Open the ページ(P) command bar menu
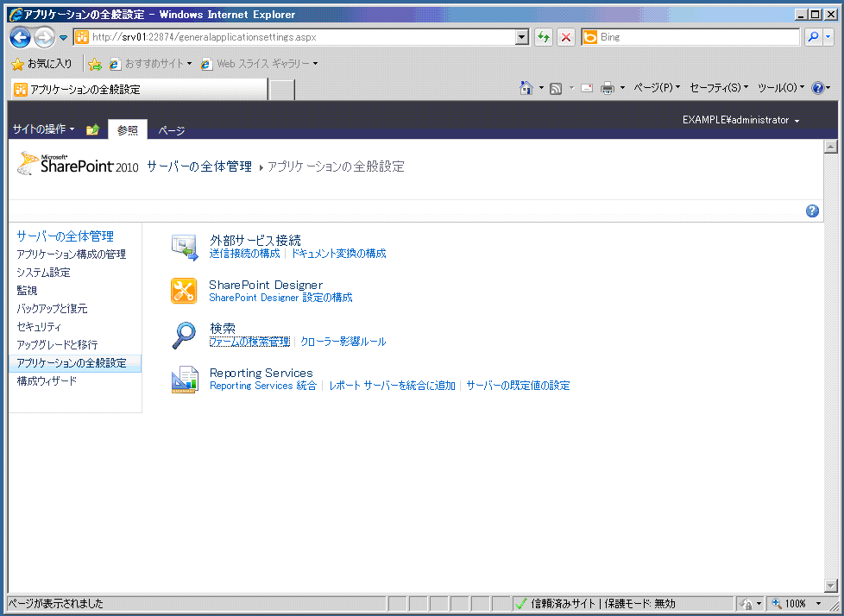The image size is (844, 616). (x=657, y=88)
